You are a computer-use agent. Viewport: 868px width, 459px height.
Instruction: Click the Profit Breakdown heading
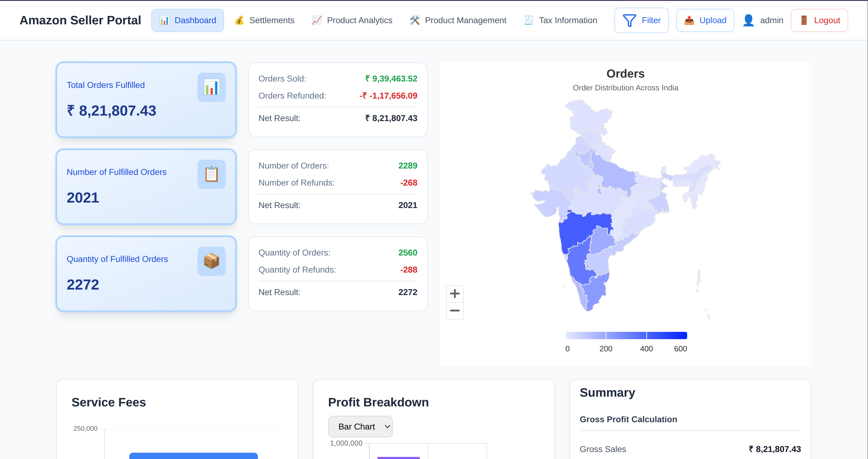click(x=378, y=402)
